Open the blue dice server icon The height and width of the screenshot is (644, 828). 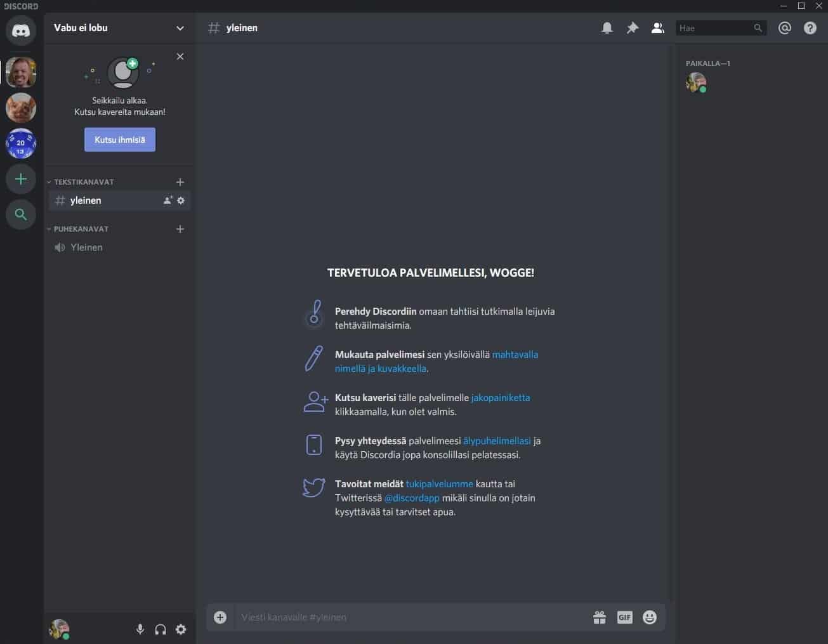[21, 144]
